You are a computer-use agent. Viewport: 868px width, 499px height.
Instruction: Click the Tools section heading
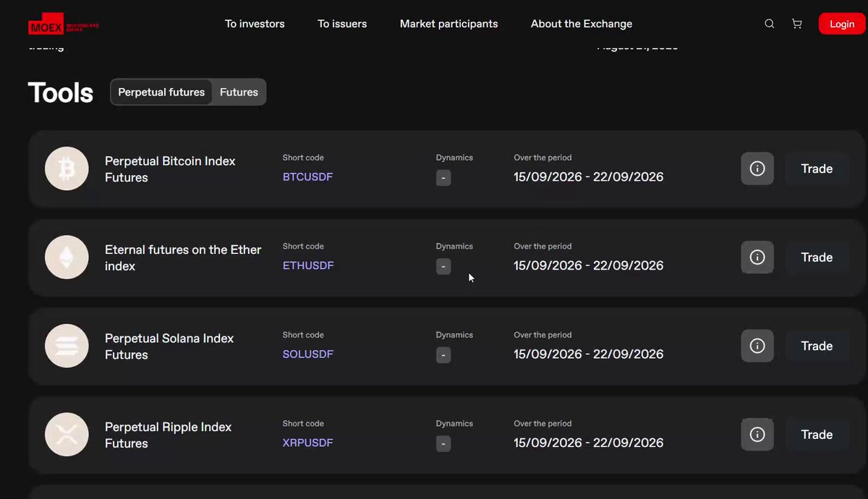coord(61,93)
